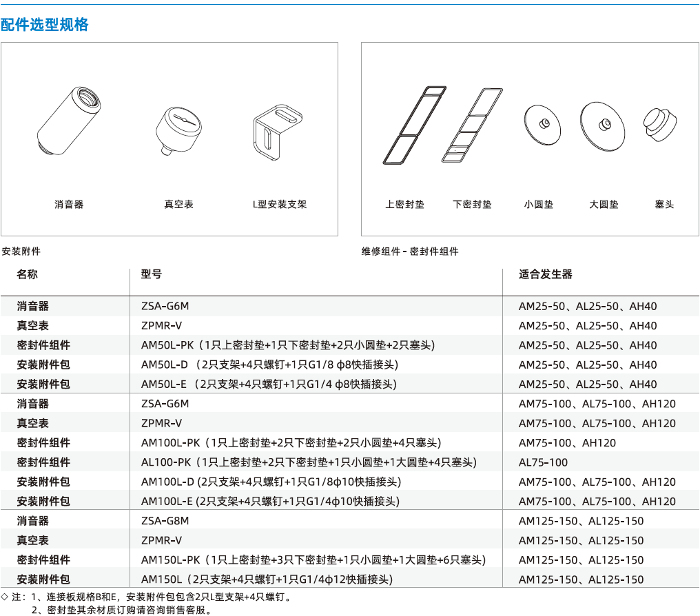Click the AM75-100、AH120 generator cell
Viewport: 700px width, 616px height.
point(567,443)
